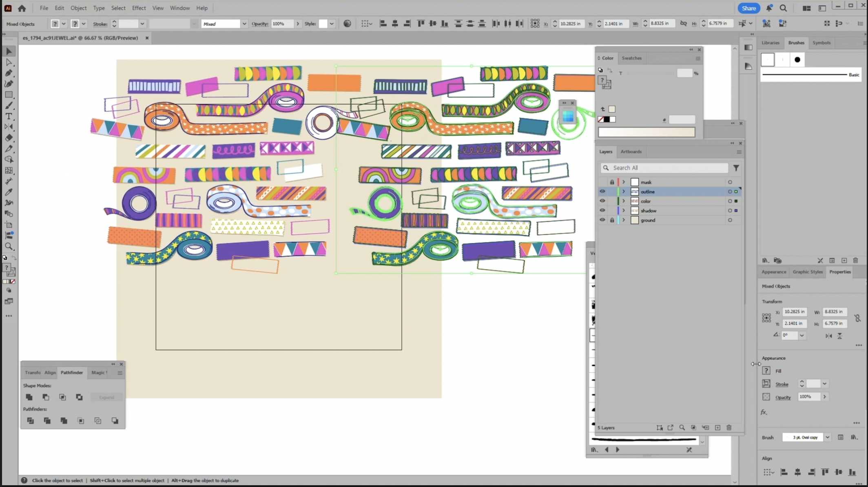Click the Layers panel trash icon
This screenshot has width=868, height=487.
pos(729,427)
